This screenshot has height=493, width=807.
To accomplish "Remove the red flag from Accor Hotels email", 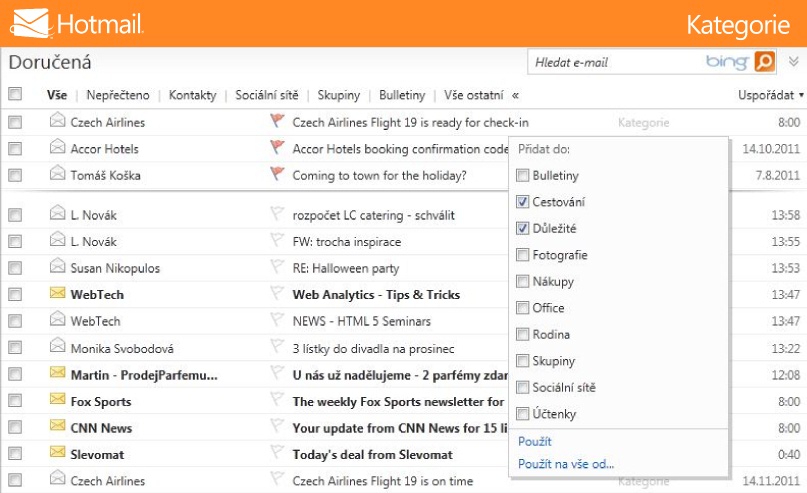I will (x=277, y=147).
